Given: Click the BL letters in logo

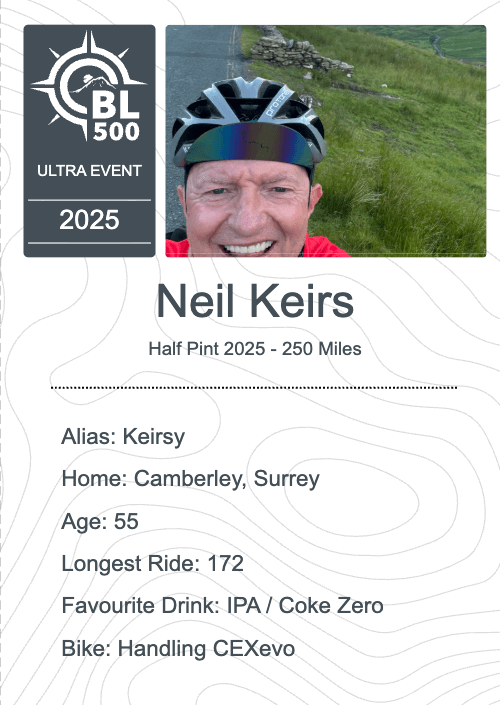Looking at the screenshot, I should [x=115, y=104].
